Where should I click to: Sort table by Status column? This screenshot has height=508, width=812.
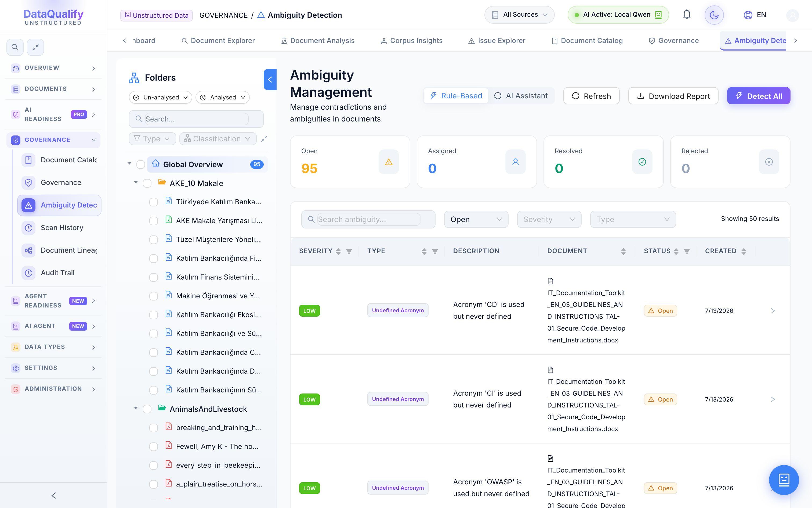676,251
